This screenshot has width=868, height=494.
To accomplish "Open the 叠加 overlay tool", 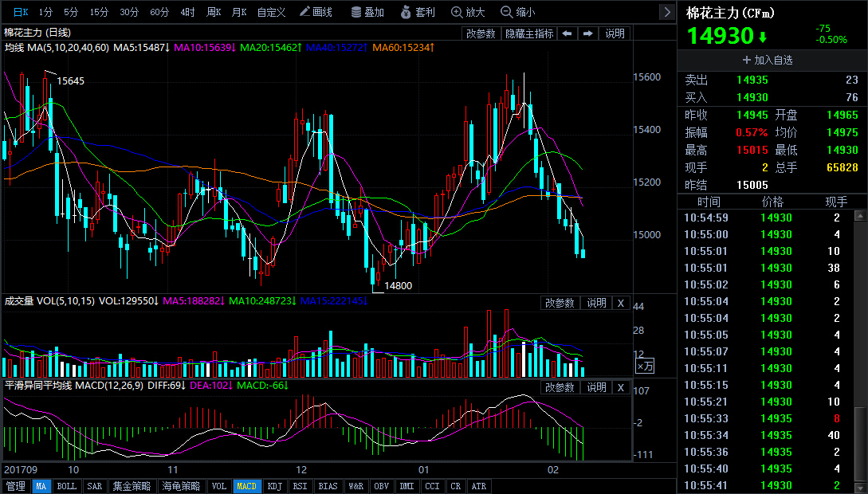I will pos(367,12).
